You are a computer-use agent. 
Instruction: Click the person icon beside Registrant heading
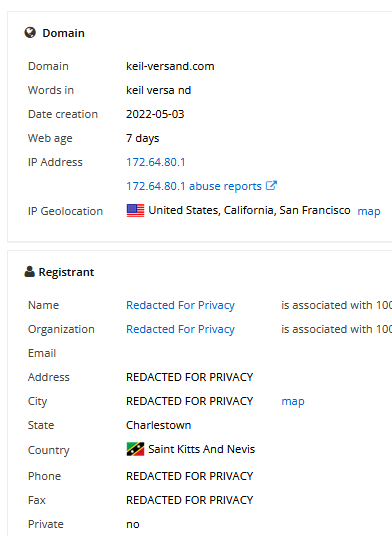click(30, 272)
